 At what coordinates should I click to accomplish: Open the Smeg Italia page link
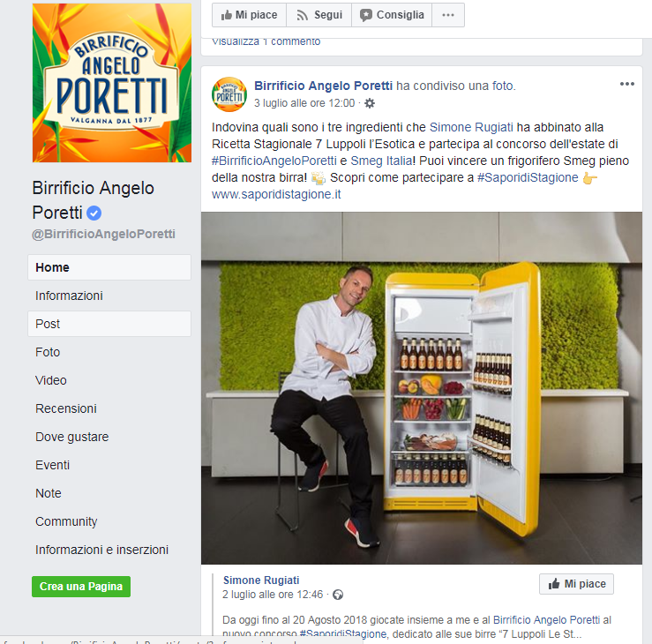point(381,161)
